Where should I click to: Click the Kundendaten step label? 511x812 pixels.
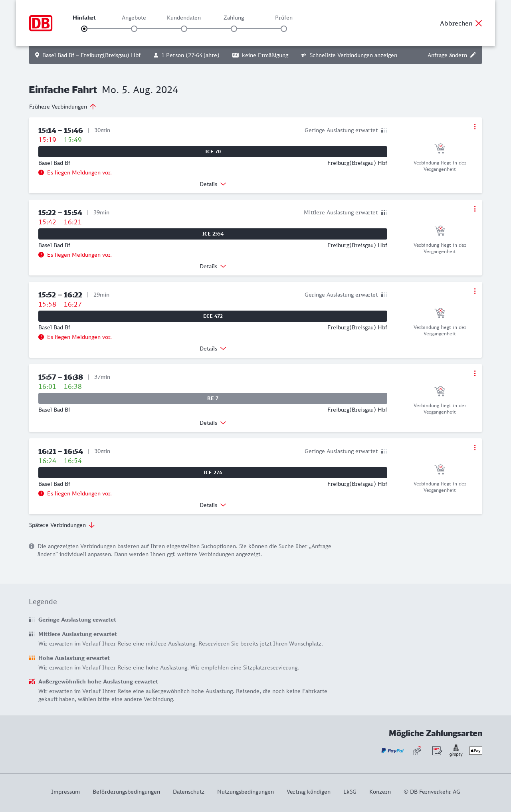click(184, 18)
